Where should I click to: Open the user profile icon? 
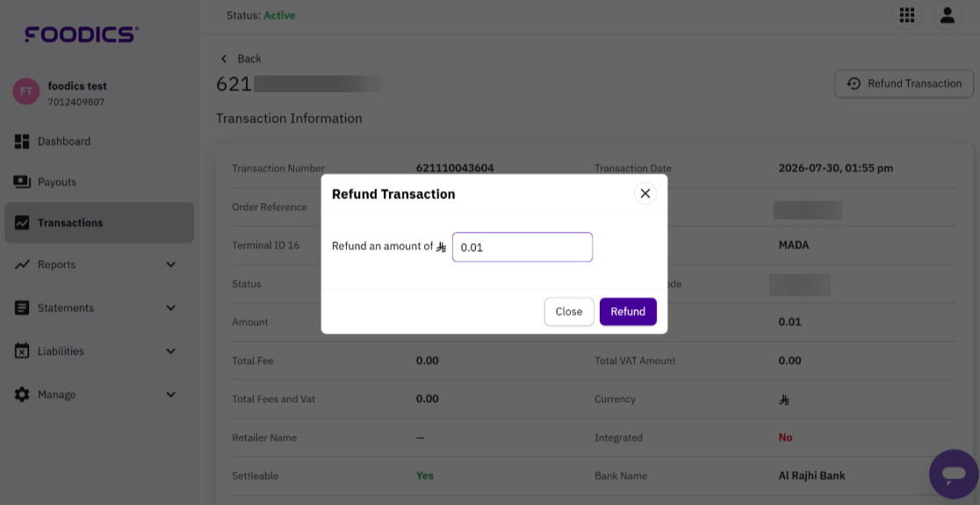(948, 15)
